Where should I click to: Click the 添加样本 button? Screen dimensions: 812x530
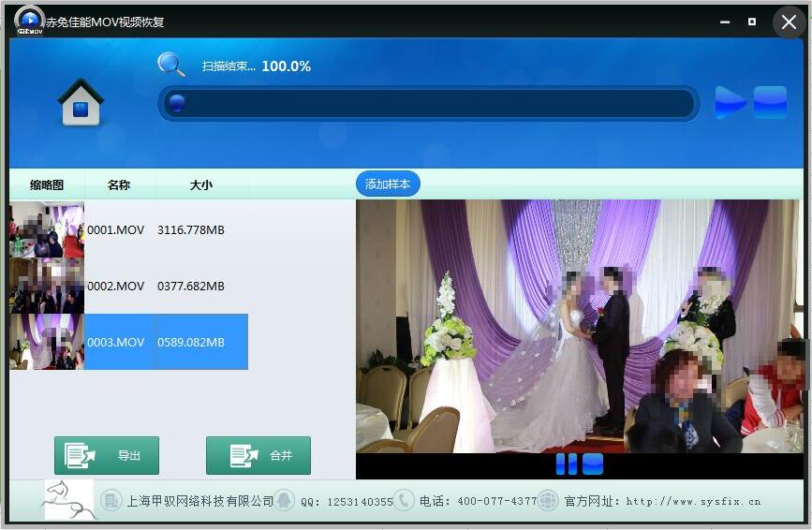coord(388,184)
